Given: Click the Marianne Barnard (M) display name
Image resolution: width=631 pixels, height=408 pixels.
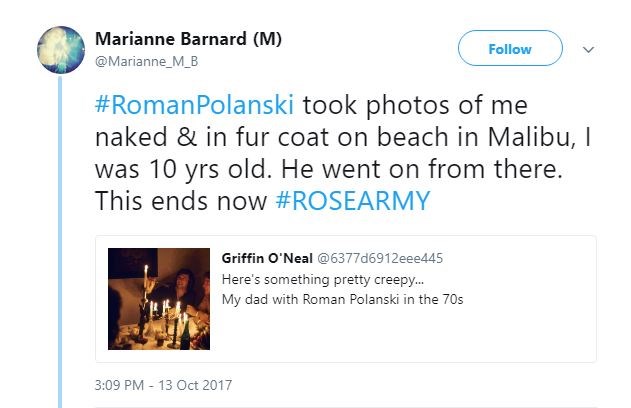Looking at the screenshot, I should (x=188, y=39).
